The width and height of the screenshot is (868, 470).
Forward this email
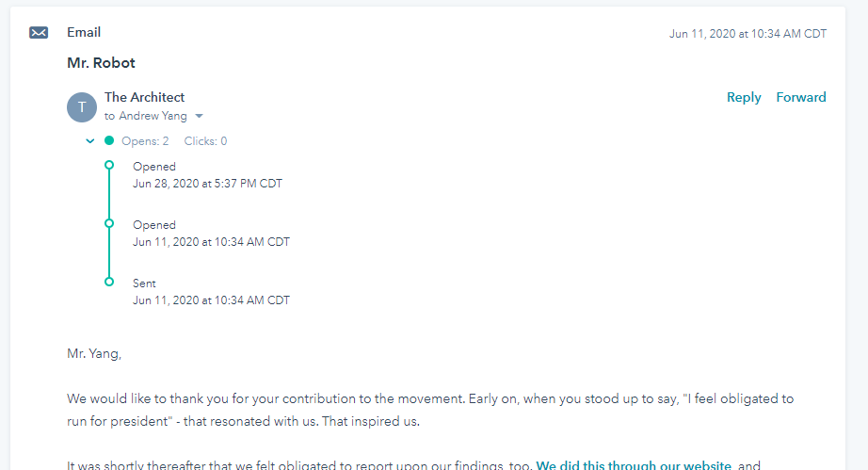[x=801, y=97]
